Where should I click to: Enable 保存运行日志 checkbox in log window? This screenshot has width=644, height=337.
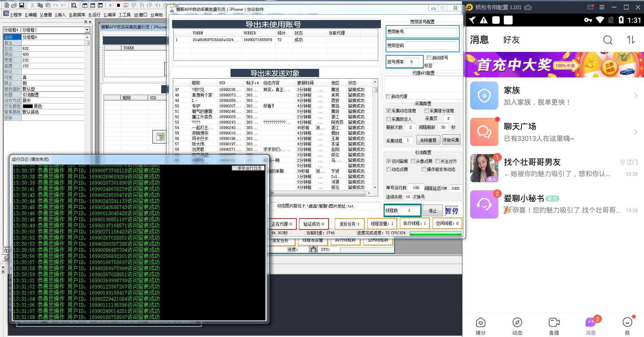[x=234, y=168]
